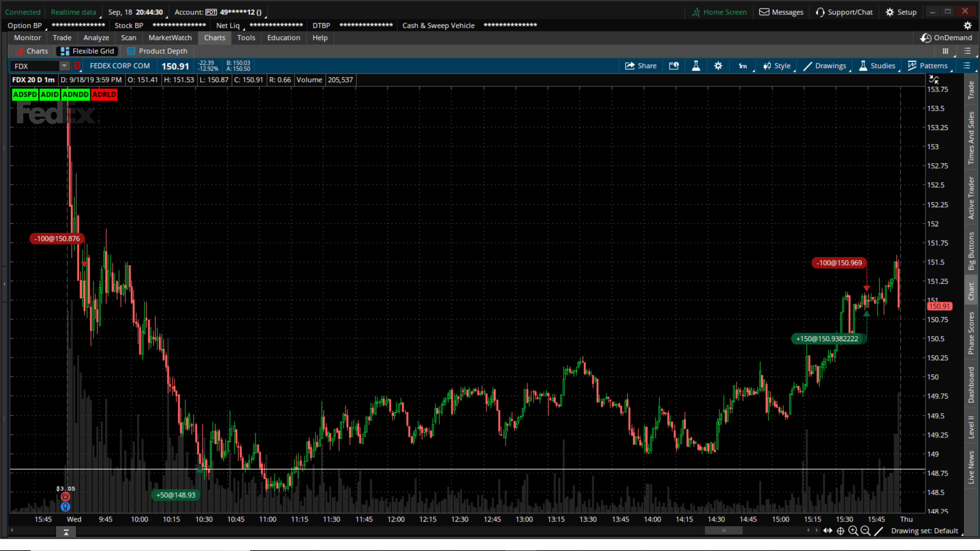Open the Studies dropdown
The width and height of the screenshot is (980, 551).
[x=879, y=66]
